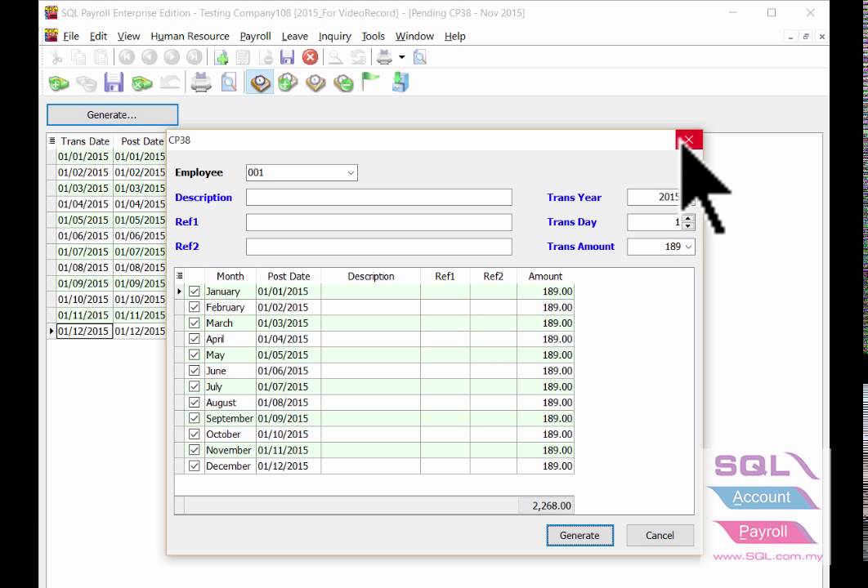The width and height of the screenshot is (868, 588).
Task: Click the Print icon in top toolbar
Action: (x=384, y=57)
